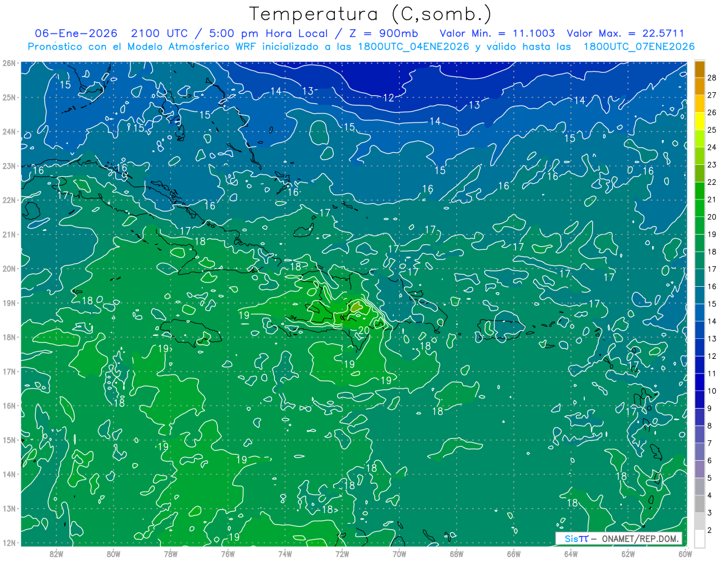Click the longitude axis label "72W"
The height and width of the screenshot is (562, 728).
pos(342,554)
